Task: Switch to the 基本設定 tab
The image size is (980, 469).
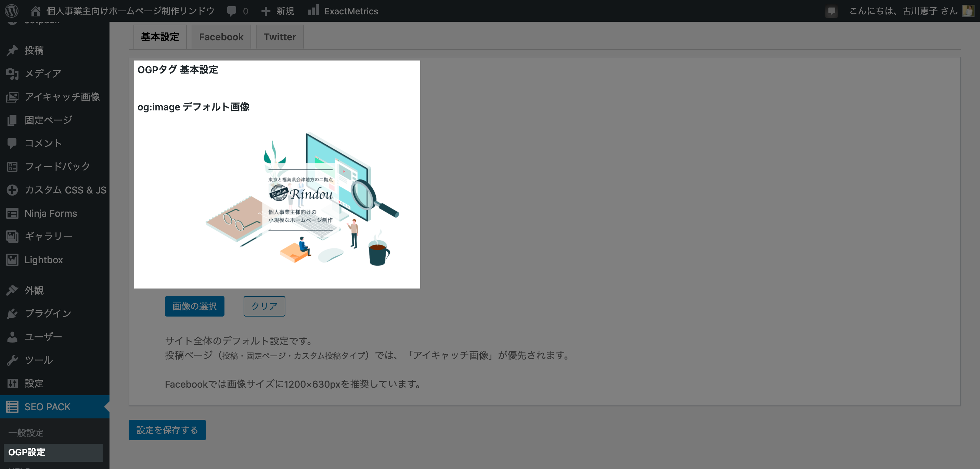Action: (160, 37)
